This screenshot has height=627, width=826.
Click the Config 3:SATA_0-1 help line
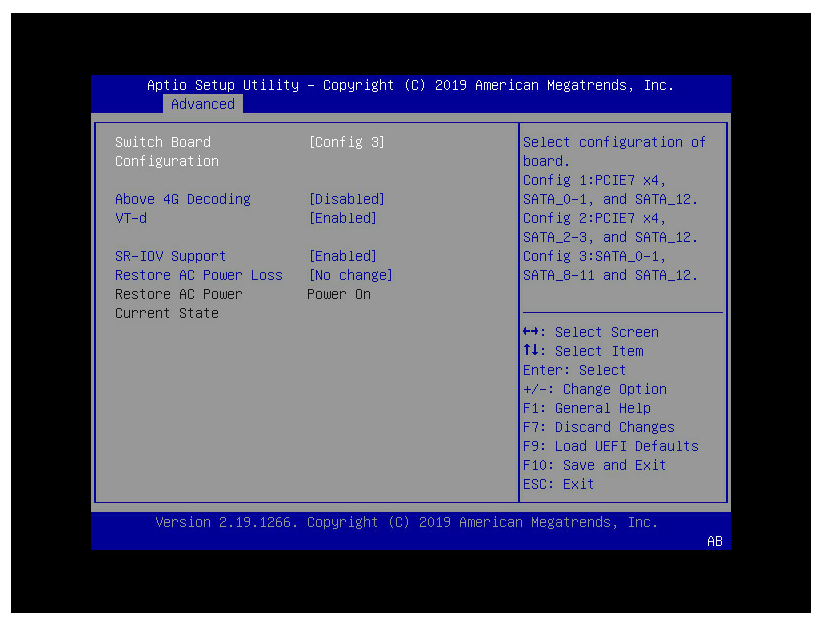[594, 256]
